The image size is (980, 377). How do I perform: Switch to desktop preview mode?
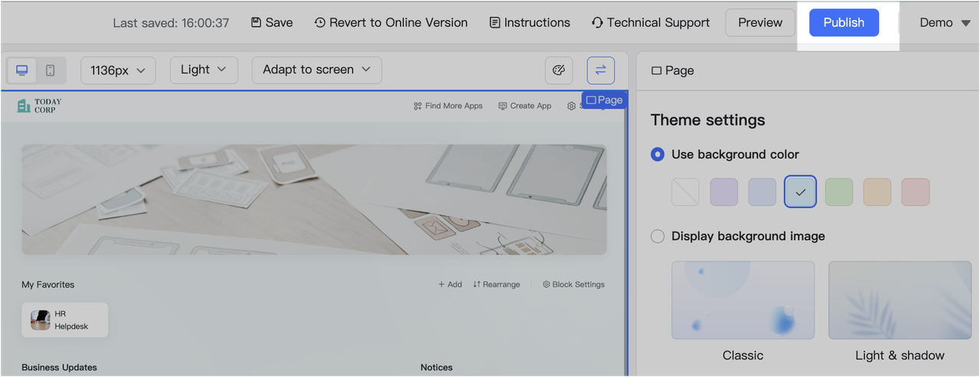[x=22, y=70]
